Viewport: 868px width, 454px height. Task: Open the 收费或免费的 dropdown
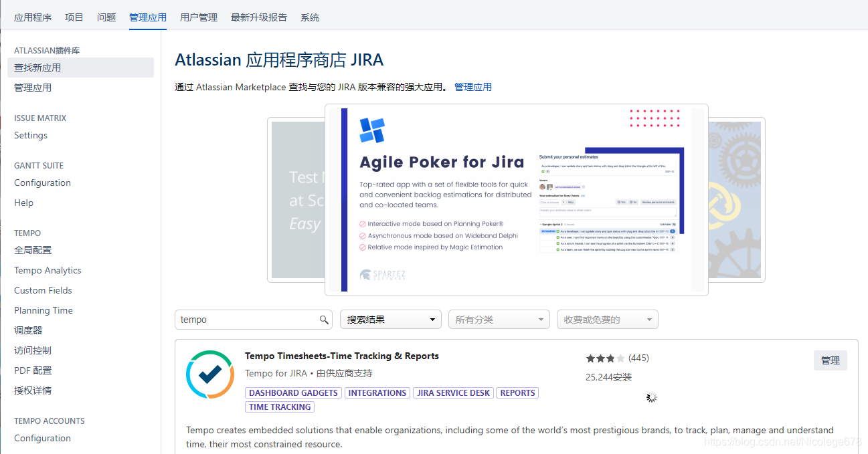tap(608, 320)
